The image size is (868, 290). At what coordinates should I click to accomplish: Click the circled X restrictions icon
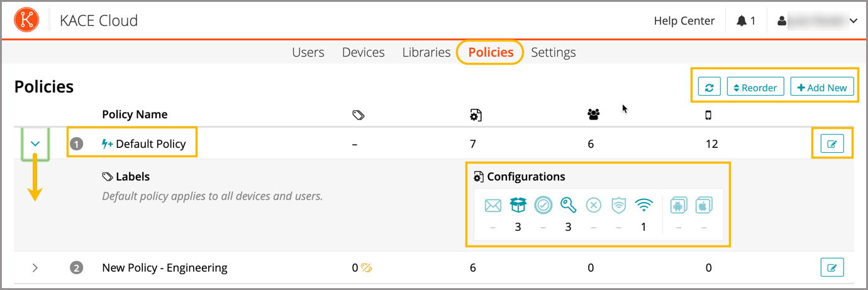(x=593, y=206)
